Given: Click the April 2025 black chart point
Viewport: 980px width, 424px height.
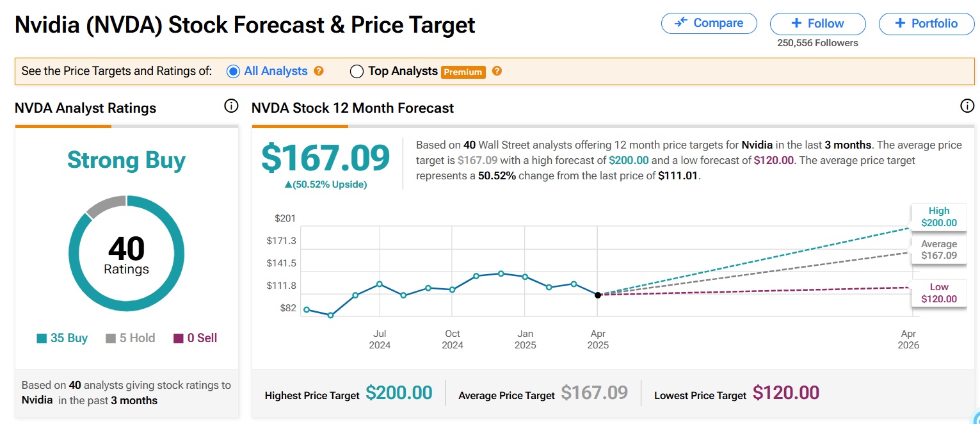Looking at the screenshot, I should pyautogui.click(x=598, y=295).
